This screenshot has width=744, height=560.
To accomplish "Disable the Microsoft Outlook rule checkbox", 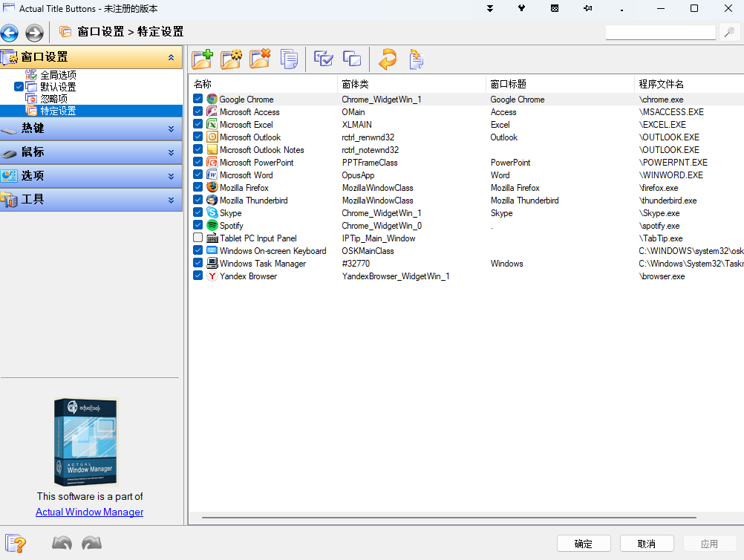I will coord(198,137).
